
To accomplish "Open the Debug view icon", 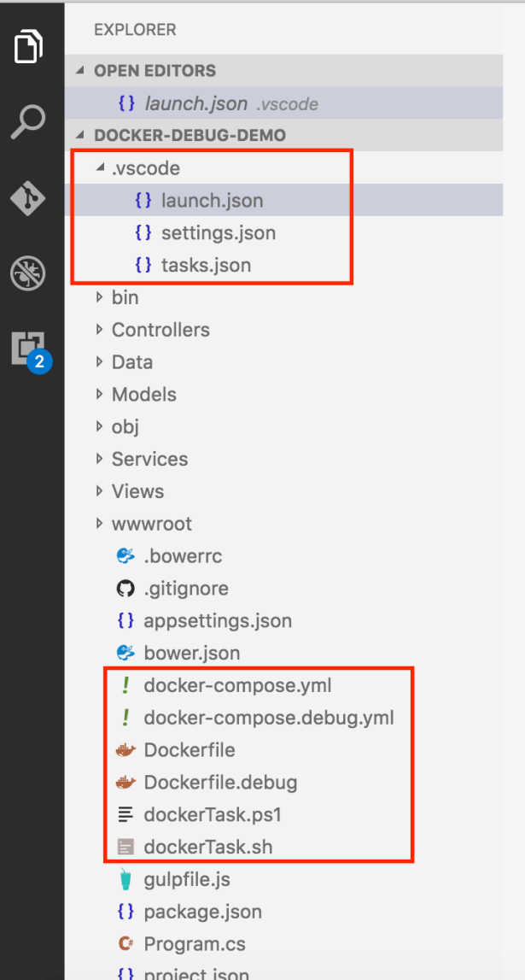I will (29, 273).
